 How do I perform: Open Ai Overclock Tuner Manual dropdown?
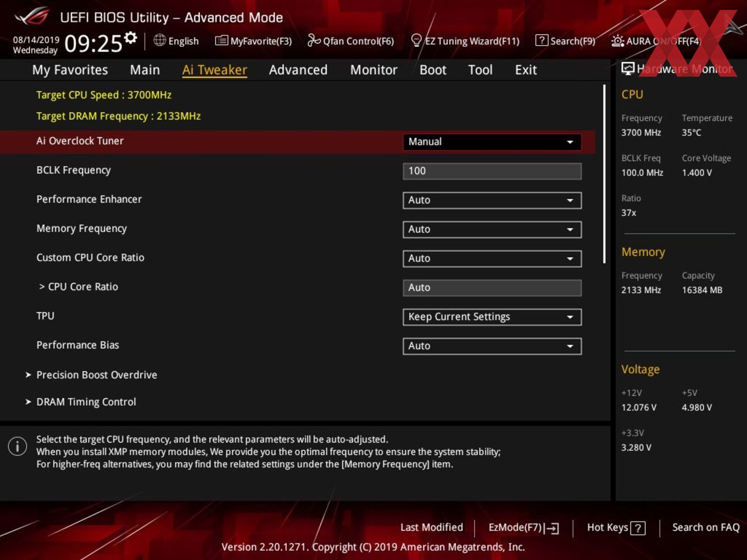(492, 142)
